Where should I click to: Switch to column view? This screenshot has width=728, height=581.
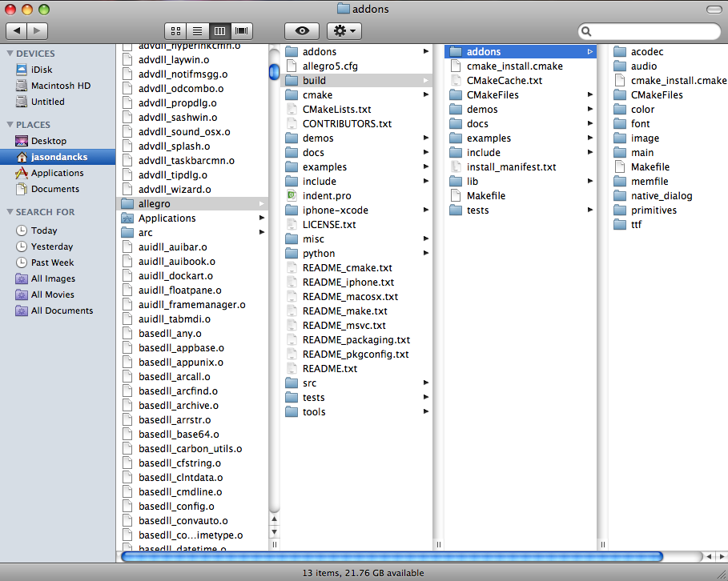[x=219, y=31]
